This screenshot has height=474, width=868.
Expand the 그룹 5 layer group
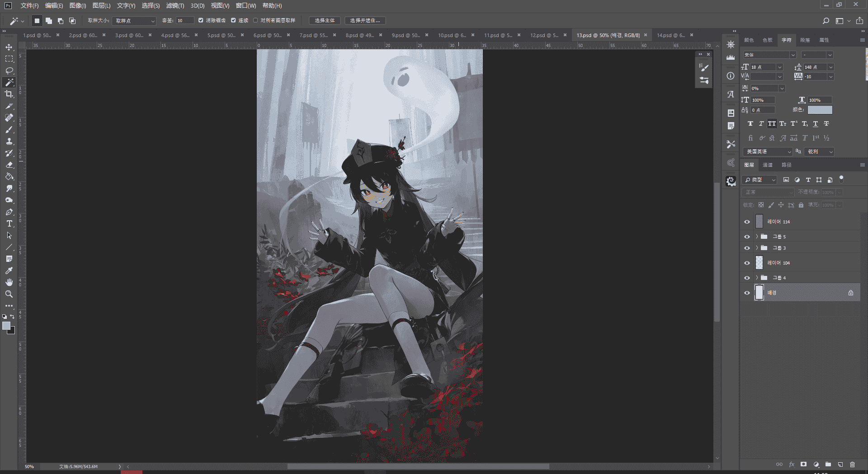(x=757, y=237)
